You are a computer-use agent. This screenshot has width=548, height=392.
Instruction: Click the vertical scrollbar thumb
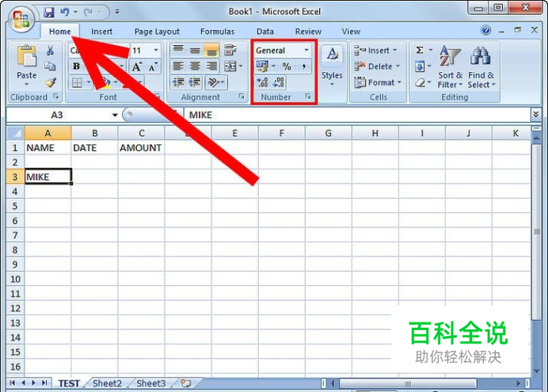coord(537,231)
